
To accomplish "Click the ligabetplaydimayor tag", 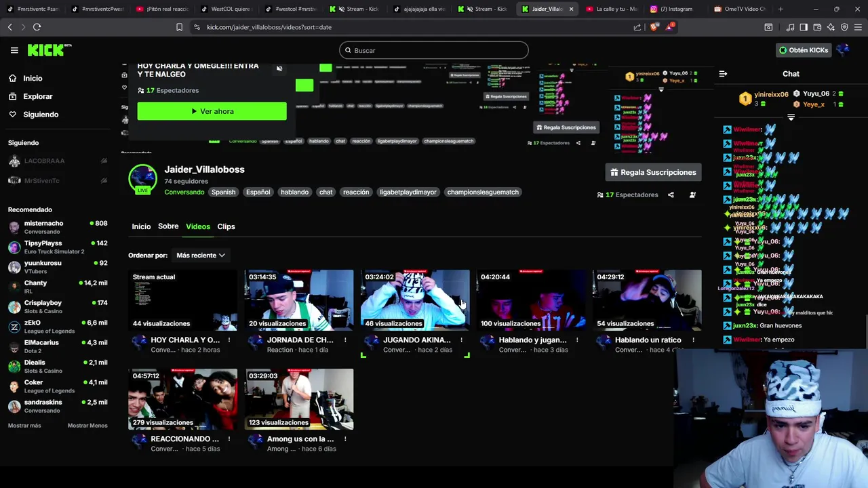I will [x=408, y=192].
